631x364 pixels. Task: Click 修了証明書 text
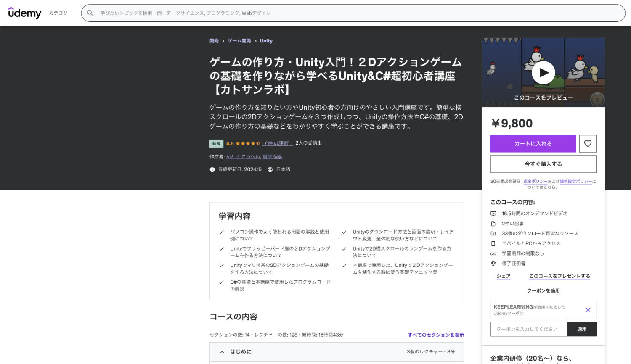514,264
